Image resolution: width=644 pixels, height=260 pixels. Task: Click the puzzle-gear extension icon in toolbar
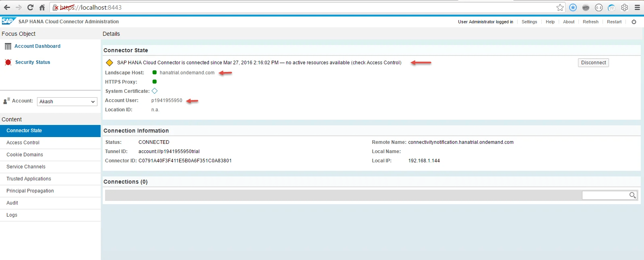point(624,7)
